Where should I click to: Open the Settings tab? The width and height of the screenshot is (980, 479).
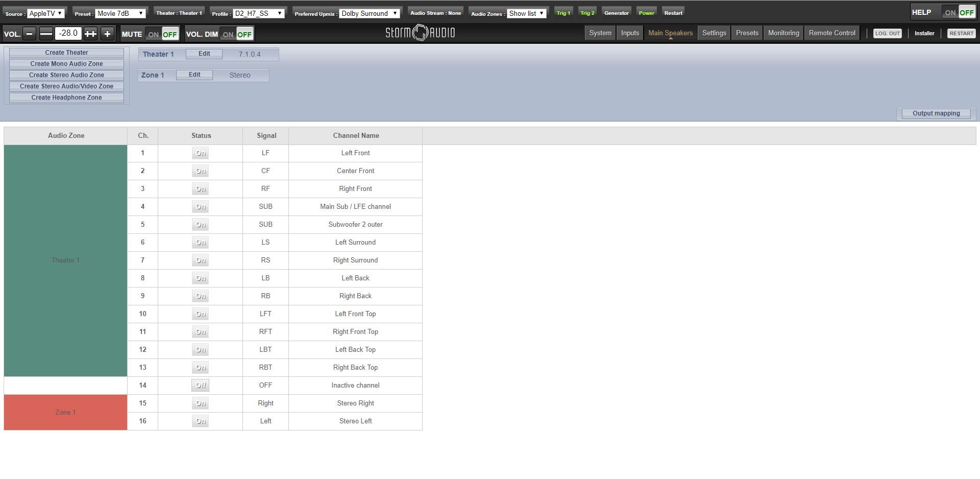coord(714,33)
